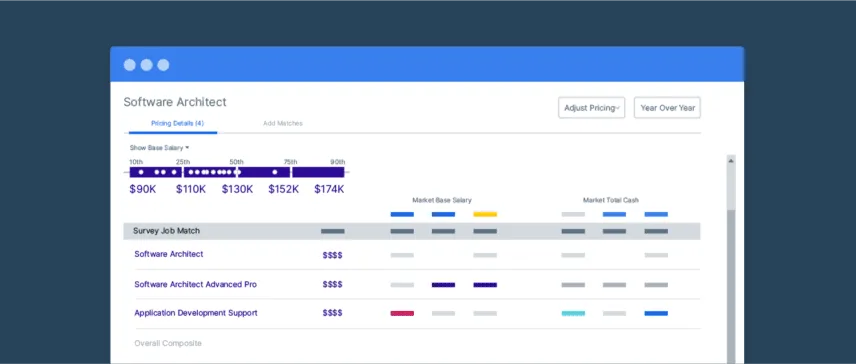Click the $$$$ in Software Architect row

point(332,255)
